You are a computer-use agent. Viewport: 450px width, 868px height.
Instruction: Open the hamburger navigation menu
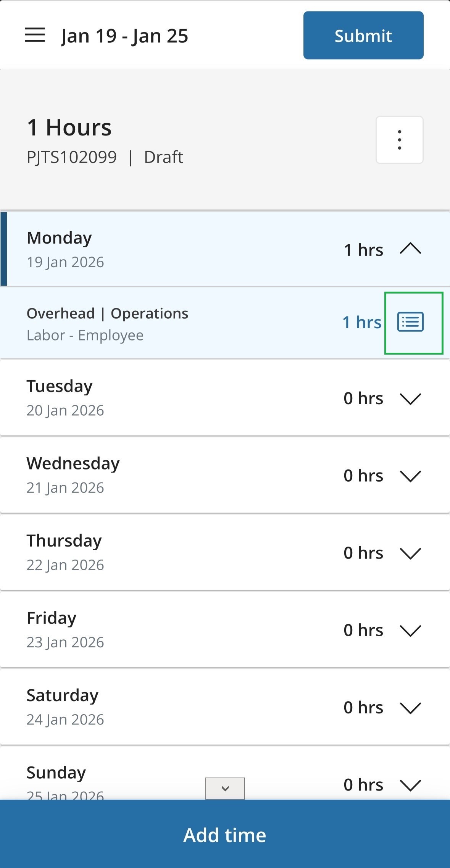point(35,35)
